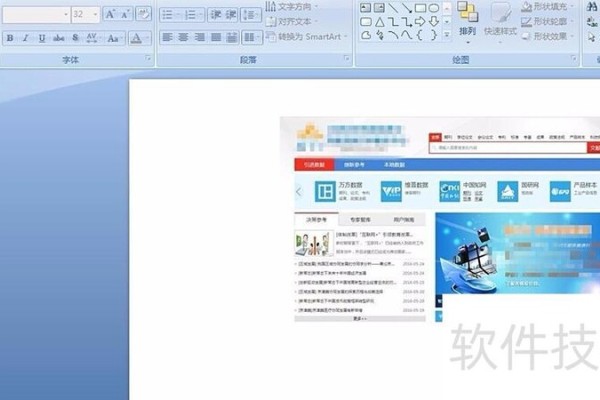The height and width of the screenshot is (400, 600).
Task: Open the 字体 Font dialog launcher
Action: pos(148,59)
